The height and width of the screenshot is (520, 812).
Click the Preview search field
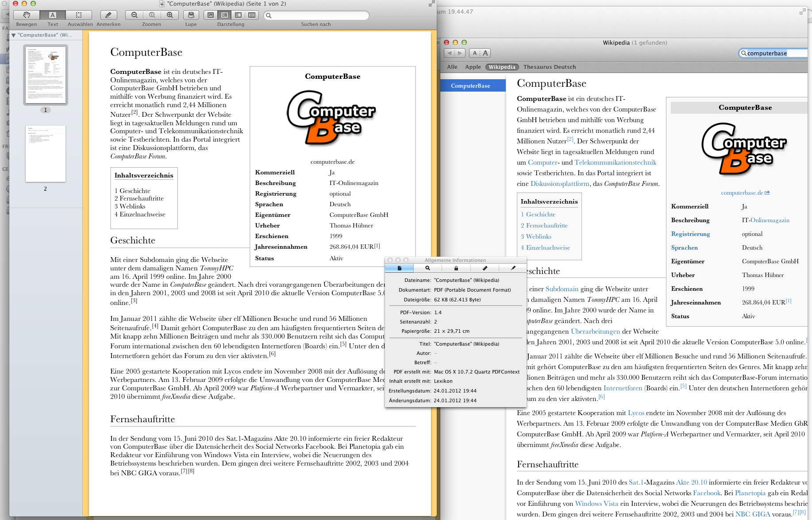pyautogui.click(x=316, y=15)
